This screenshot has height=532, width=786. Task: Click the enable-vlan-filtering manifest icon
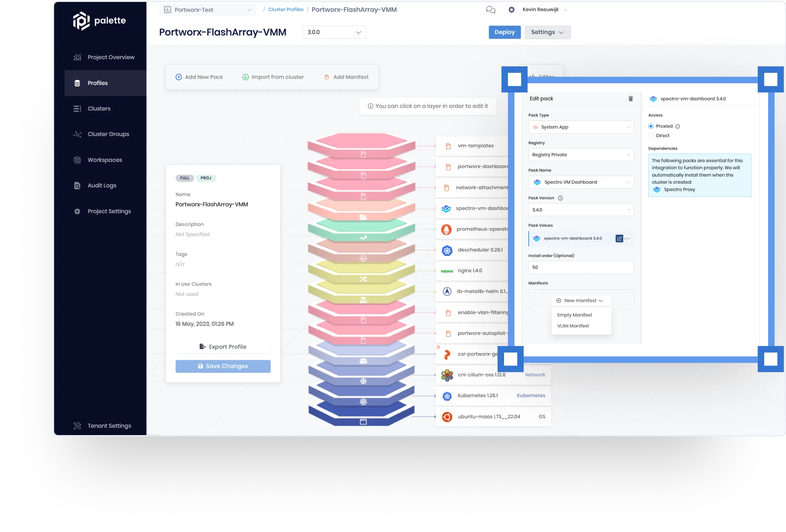click(448, 313)
